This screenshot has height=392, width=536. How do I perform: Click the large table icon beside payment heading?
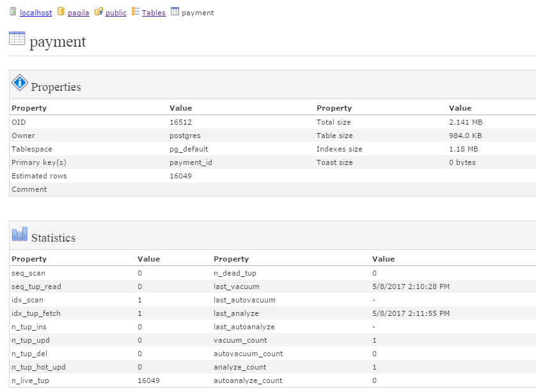[17, 39]
